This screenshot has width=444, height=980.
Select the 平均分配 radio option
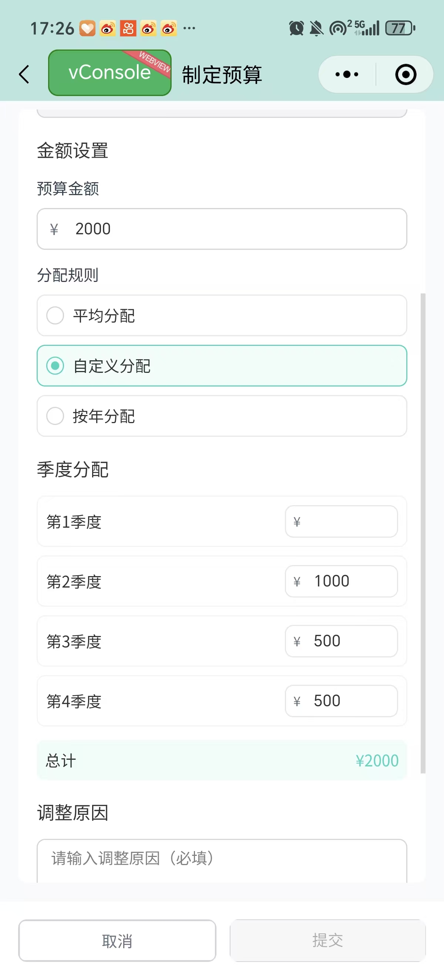point(222,315)
